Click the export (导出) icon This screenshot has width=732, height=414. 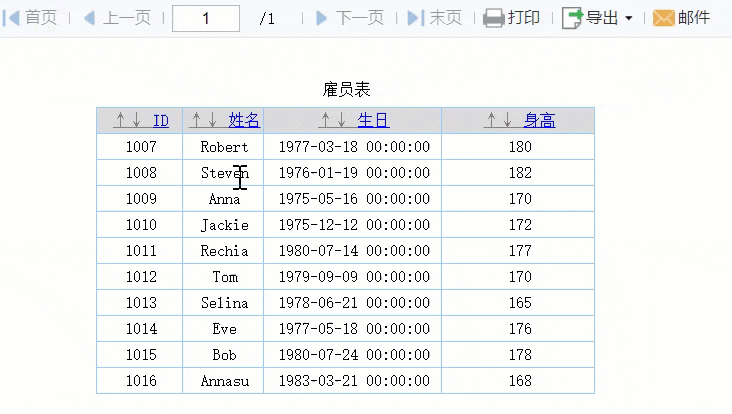(x=572, y=18)
